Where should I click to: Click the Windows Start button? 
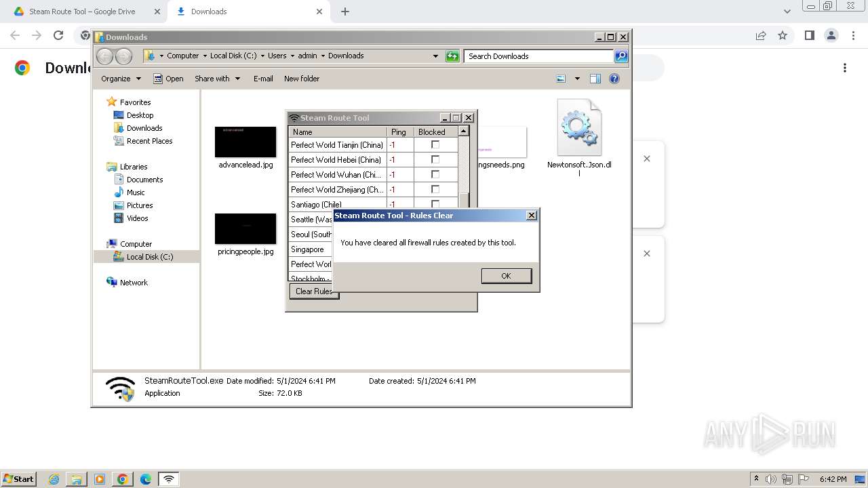18,479
